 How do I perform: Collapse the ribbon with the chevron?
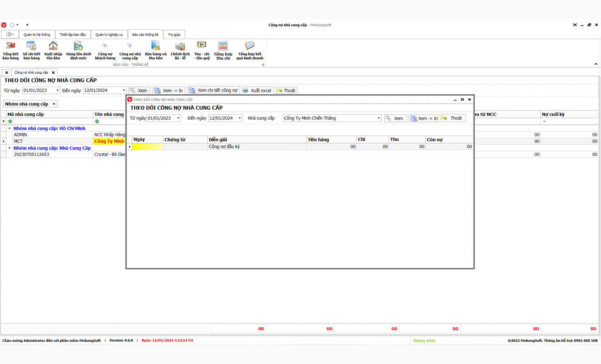(596, 64)
